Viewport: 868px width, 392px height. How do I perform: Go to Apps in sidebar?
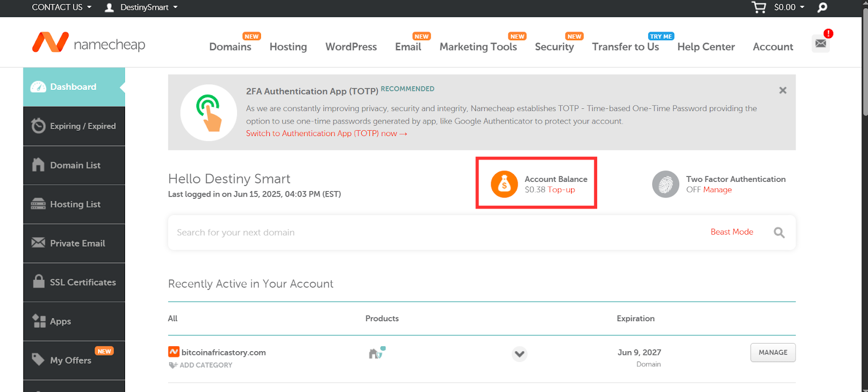[x=74, y=321]
